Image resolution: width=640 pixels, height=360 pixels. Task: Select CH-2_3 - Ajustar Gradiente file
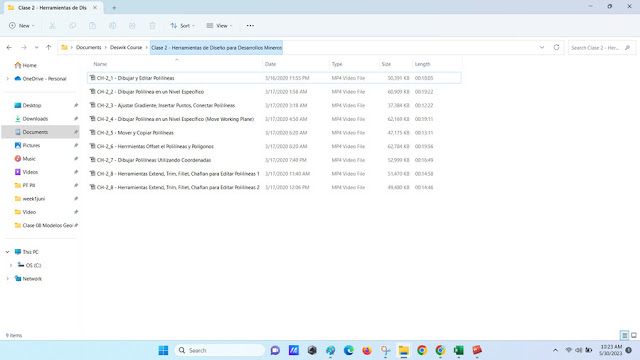(x=274, y=105)
